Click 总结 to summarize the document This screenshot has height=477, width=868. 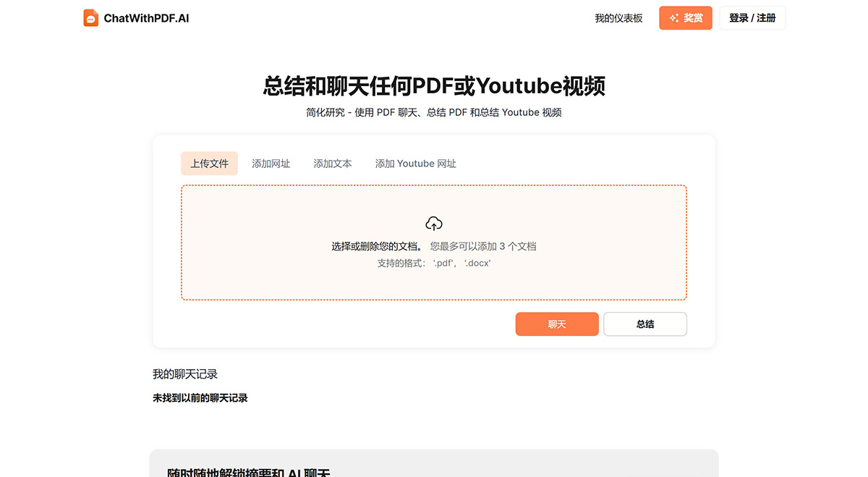(644, 324)
